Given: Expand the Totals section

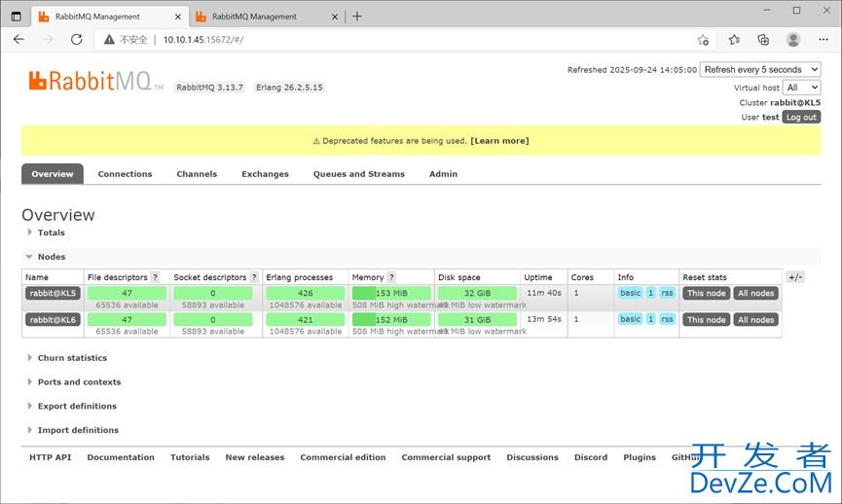Looking at the screenshot, I should [51, 233].
